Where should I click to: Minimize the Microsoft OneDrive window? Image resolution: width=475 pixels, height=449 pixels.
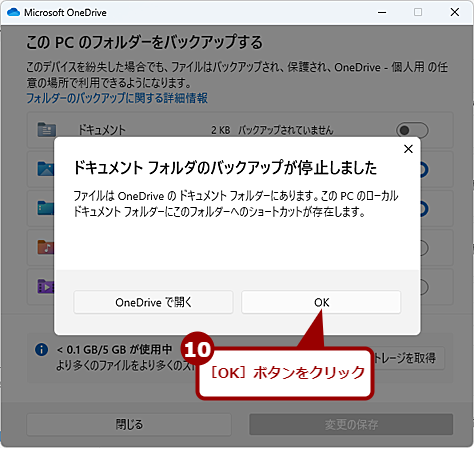click(382, 12)
